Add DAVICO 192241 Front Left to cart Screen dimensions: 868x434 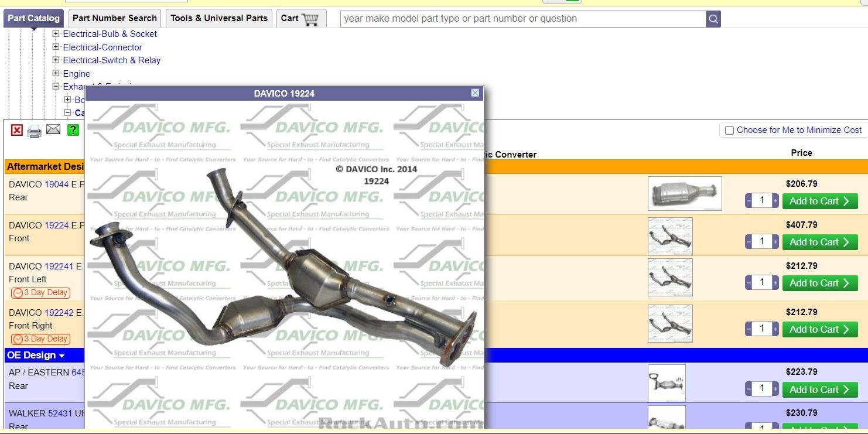tap(820, 283)
